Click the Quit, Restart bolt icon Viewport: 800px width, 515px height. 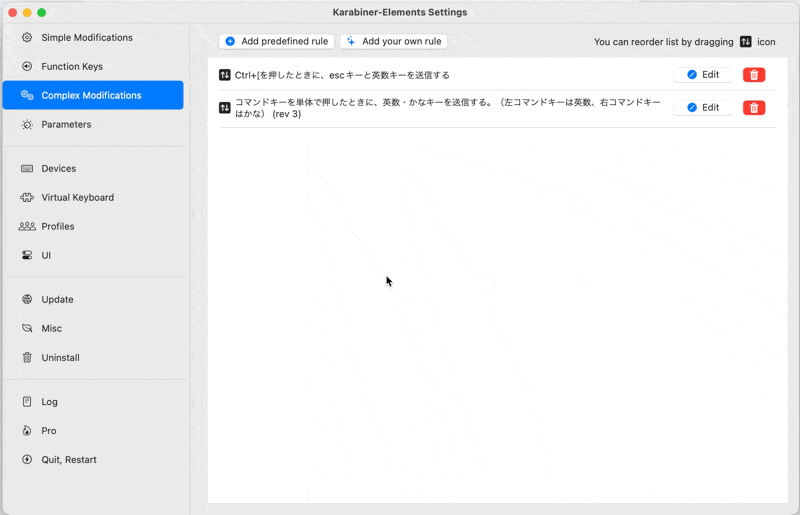(27, 460)
